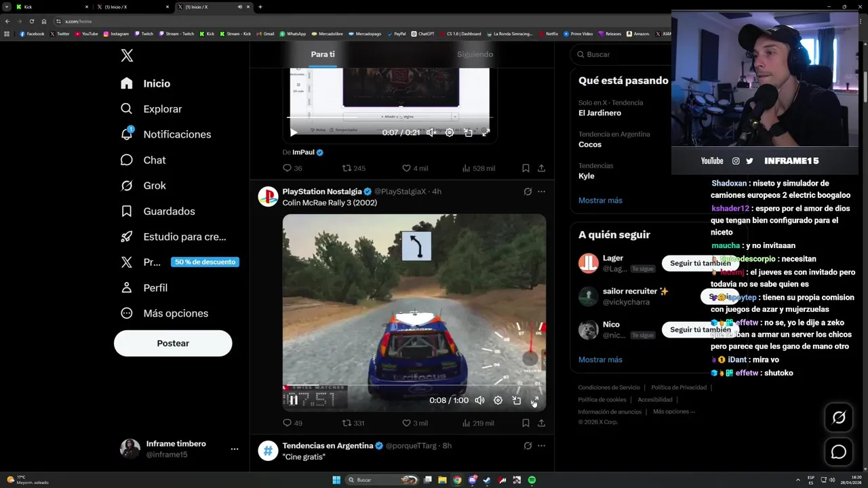Switch to Siguiendo tab
The image size is (868, 488).
click(475, 54)
